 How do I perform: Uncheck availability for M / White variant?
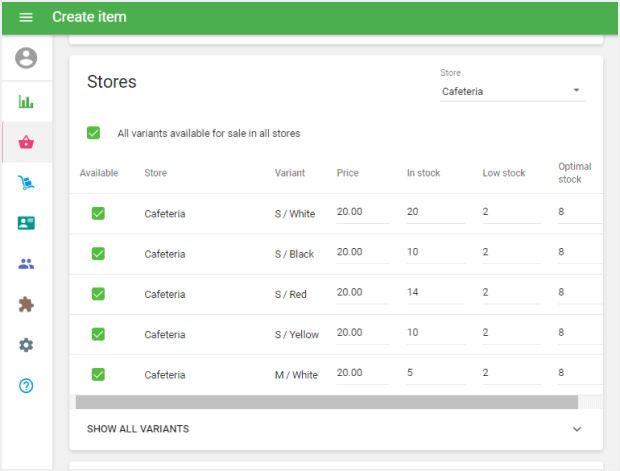pyautogui.click(x=98, y=375)
